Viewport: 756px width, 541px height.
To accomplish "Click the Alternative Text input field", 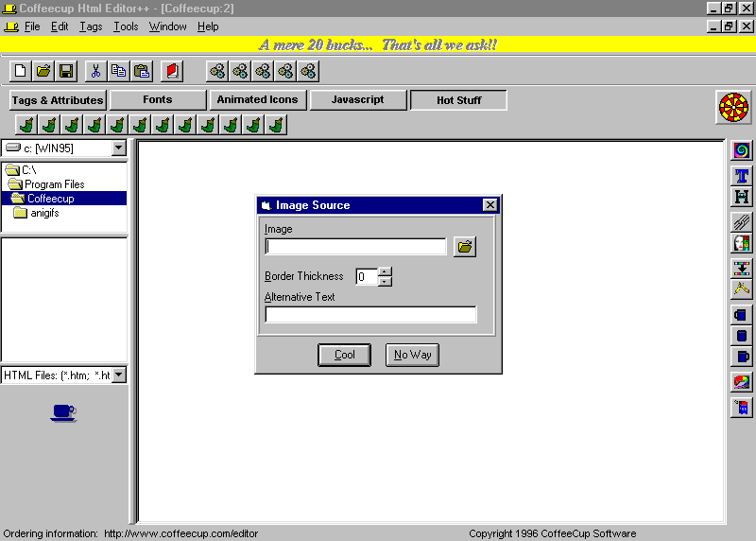I will click(x=370, y=315).
